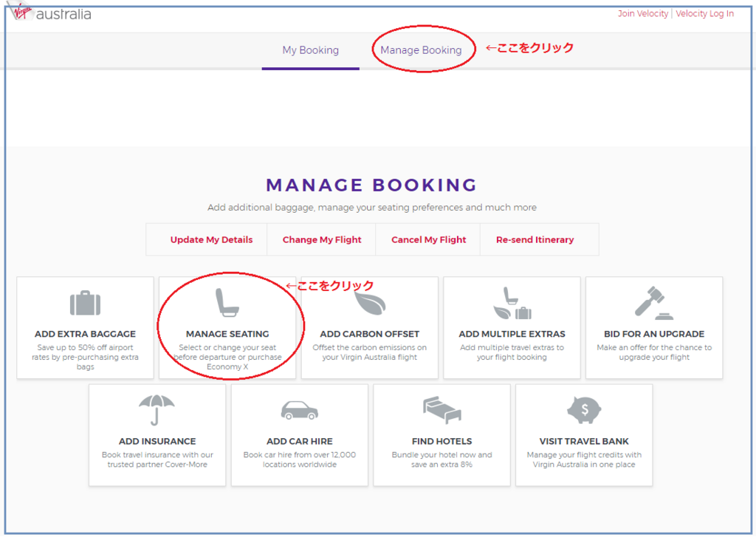Open the FIND HOTELS title
This screenshot has height=540, width=756.
point(441,442)
